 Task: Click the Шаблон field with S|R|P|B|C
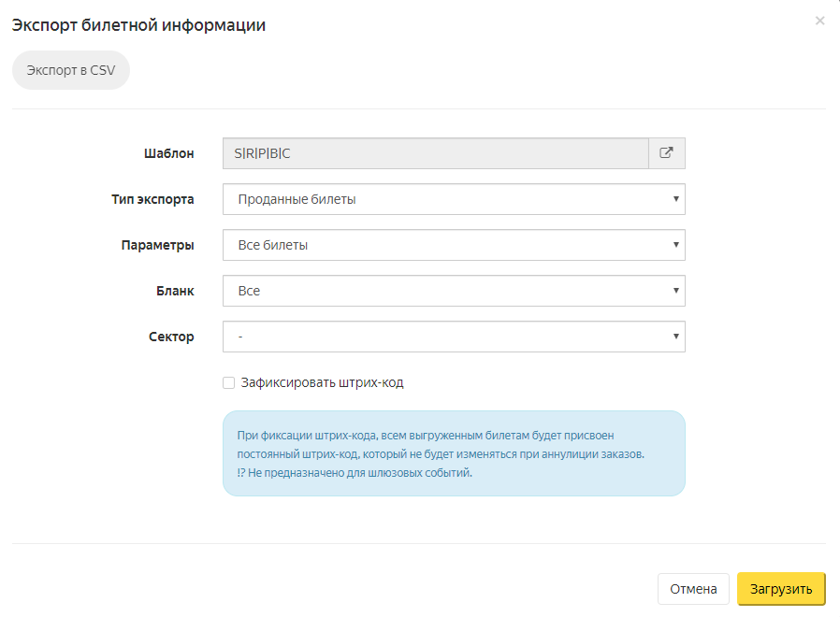click(x=435, y=153)
